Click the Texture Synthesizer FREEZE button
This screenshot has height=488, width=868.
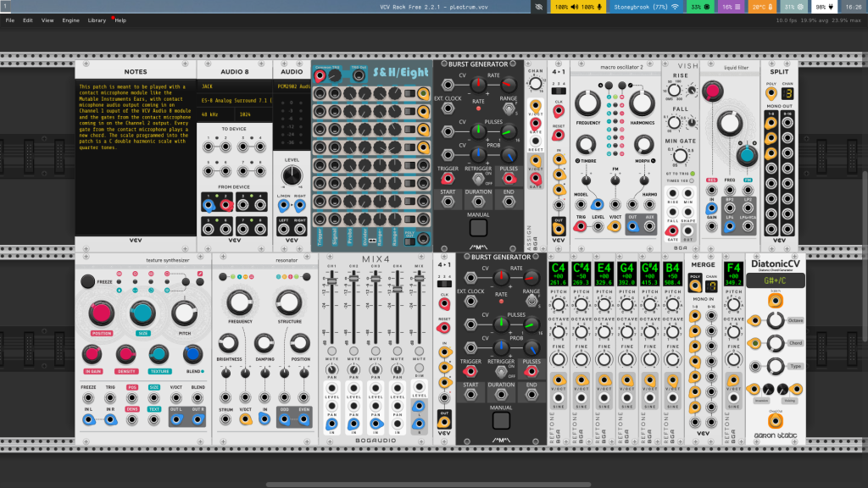click(87, 281)
